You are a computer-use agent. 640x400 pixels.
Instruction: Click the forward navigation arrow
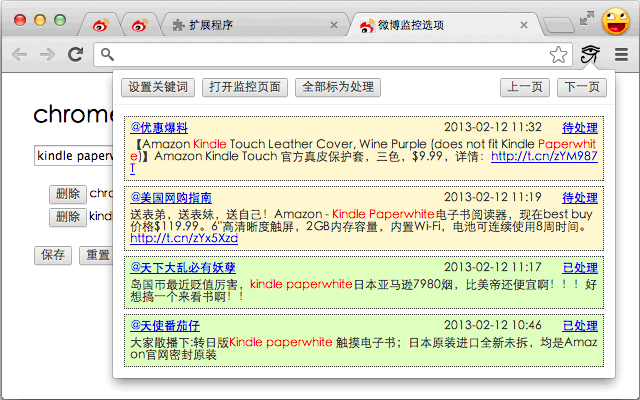(x=47, y=54)
